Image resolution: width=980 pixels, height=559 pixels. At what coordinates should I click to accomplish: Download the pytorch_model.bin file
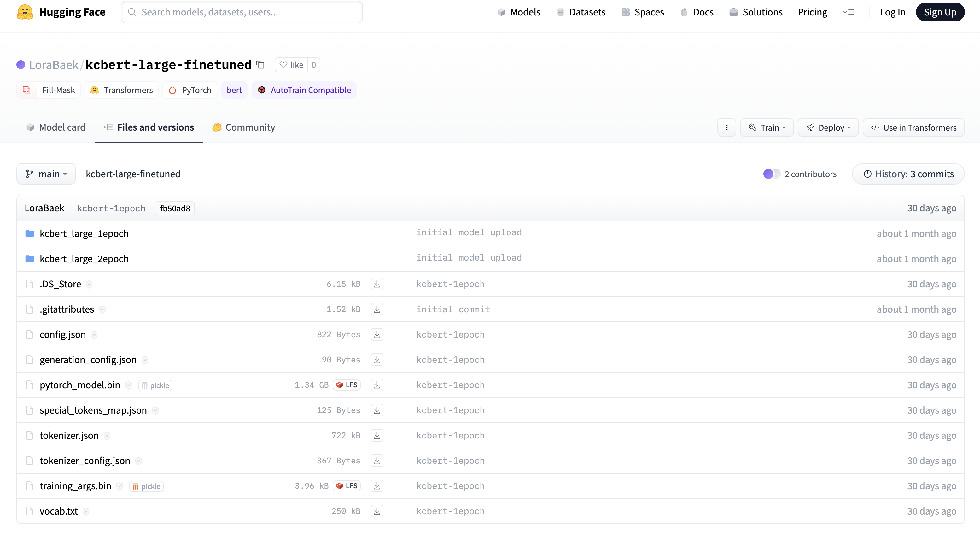[376, 385]
